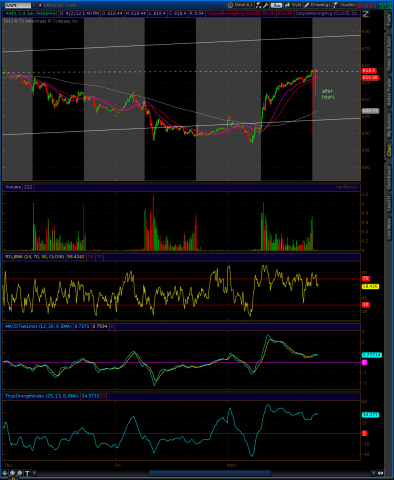Click the expand chart icon at top right
The image size is (394, 480).
(366, 14)
